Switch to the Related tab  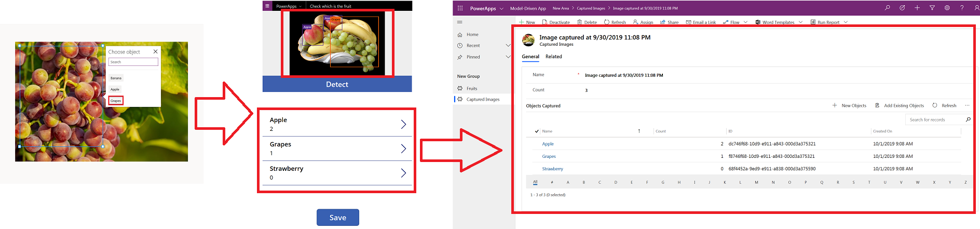(x=553, y=57)
